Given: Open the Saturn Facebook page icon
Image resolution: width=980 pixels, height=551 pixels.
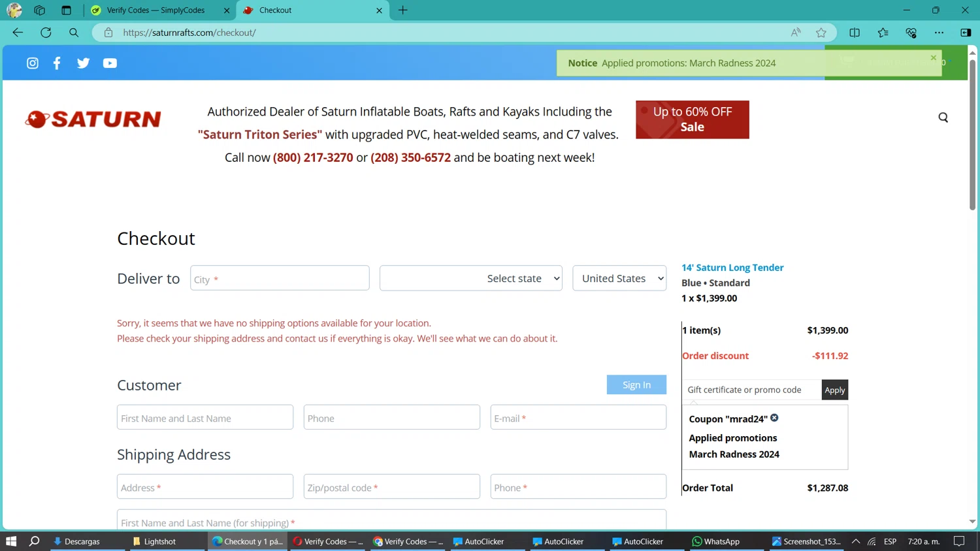Looking at the screenshot, I should point(57,63).
